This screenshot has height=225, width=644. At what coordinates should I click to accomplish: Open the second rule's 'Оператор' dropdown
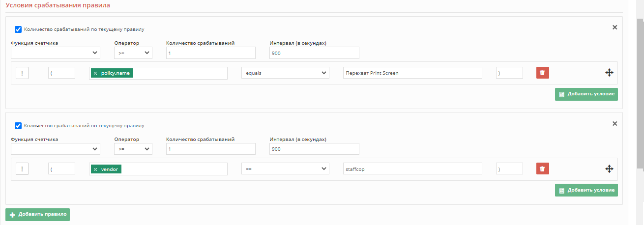133,149
